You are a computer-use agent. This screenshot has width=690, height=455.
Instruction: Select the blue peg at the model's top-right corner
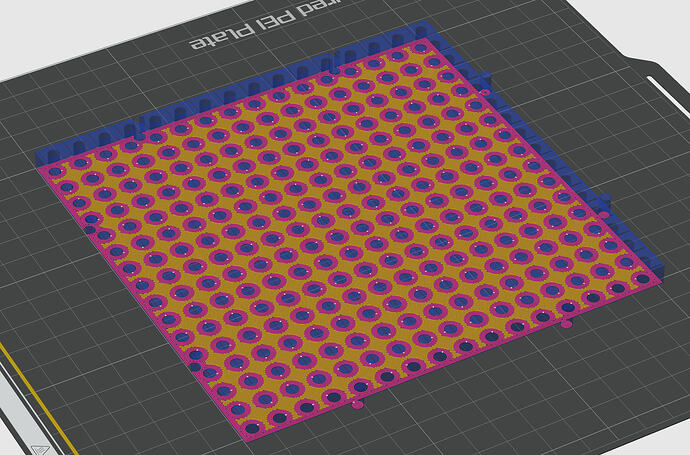(x=486, y=77)
